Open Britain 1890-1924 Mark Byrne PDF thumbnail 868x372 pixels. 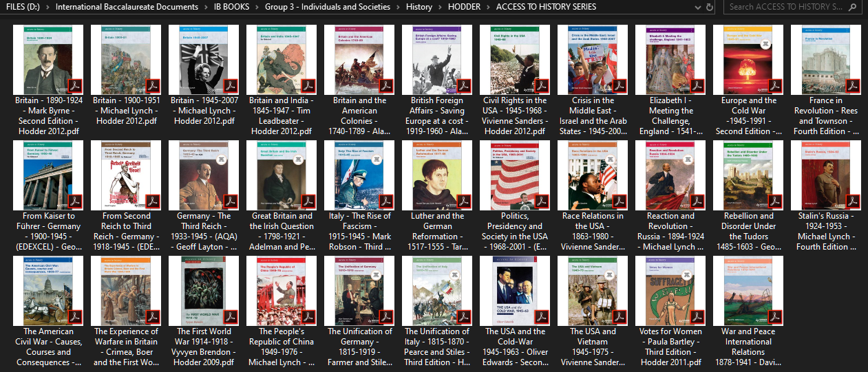pyautogui.click(x=48, y=59)
